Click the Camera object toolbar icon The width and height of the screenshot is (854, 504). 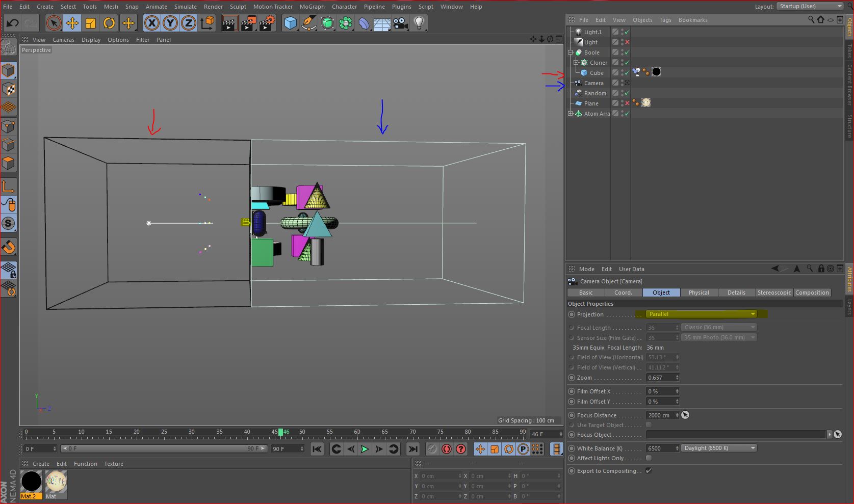tap(400, 23)
